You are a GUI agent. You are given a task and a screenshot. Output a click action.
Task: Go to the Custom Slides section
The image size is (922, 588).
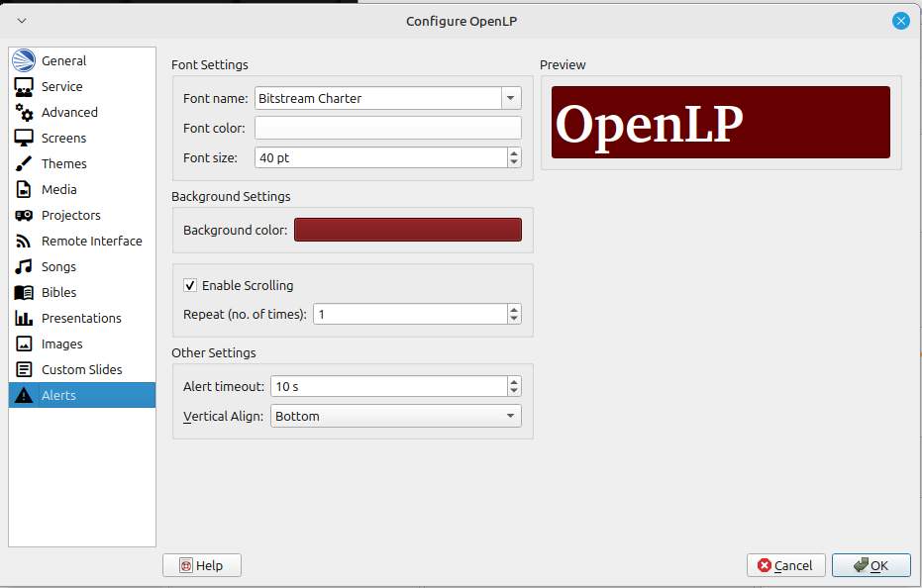(81, 370)
